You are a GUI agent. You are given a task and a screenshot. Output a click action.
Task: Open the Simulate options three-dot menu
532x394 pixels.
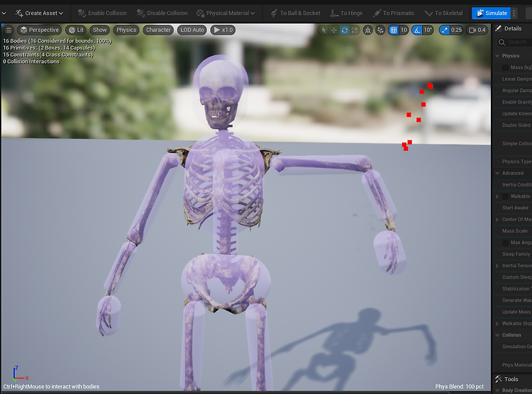[x=514, y=13]
